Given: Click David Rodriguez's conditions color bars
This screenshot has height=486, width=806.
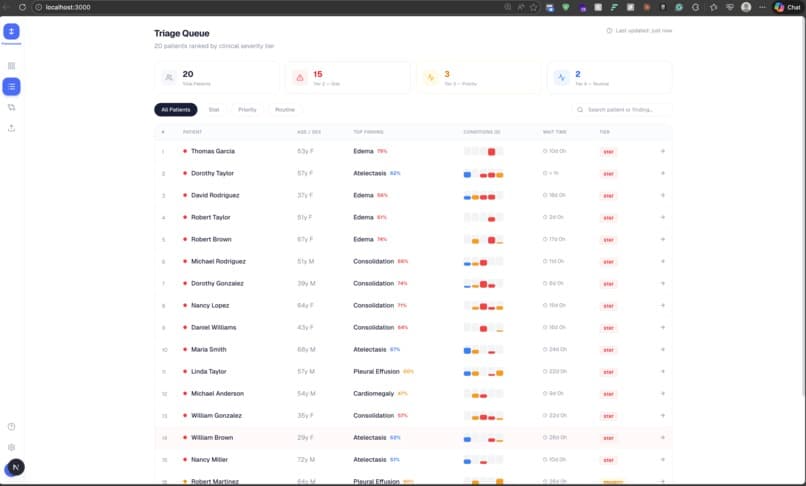Looking at the screenshot, I should coord(483,196).
